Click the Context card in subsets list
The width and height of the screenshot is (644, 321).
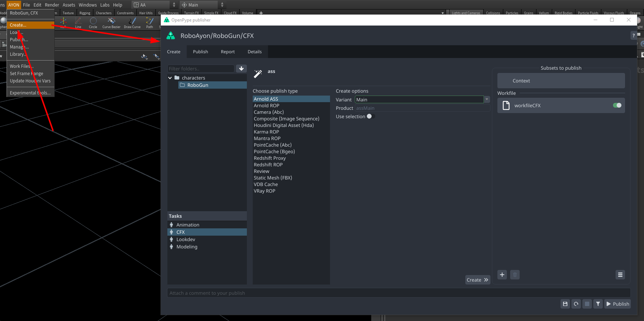tap(561, 81)
